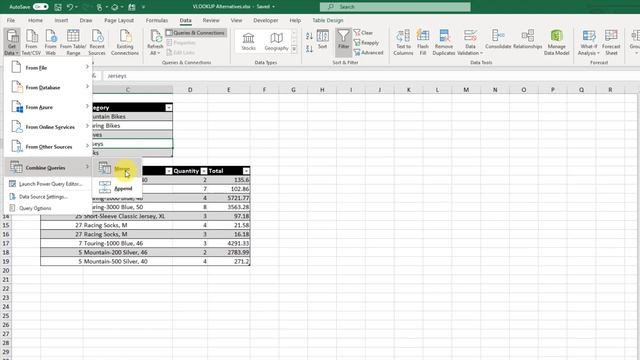Switch to Table Design tab

click(328, 20)
